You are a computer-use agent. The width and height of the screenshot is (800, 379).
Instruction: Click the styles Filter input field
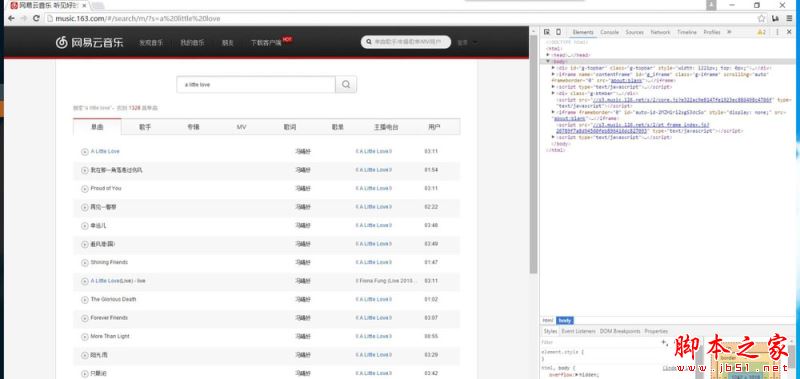[x=599, y=343]
